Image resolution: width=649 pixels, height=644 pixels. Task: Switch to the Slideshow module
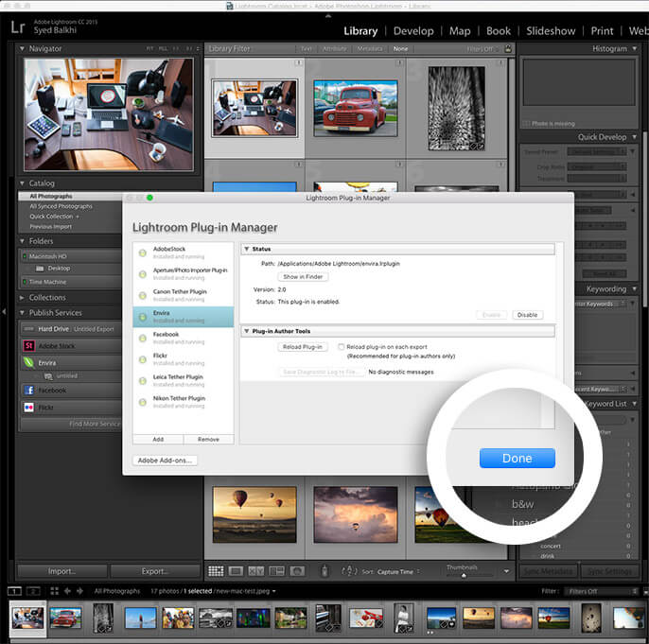tap(551, 31)
